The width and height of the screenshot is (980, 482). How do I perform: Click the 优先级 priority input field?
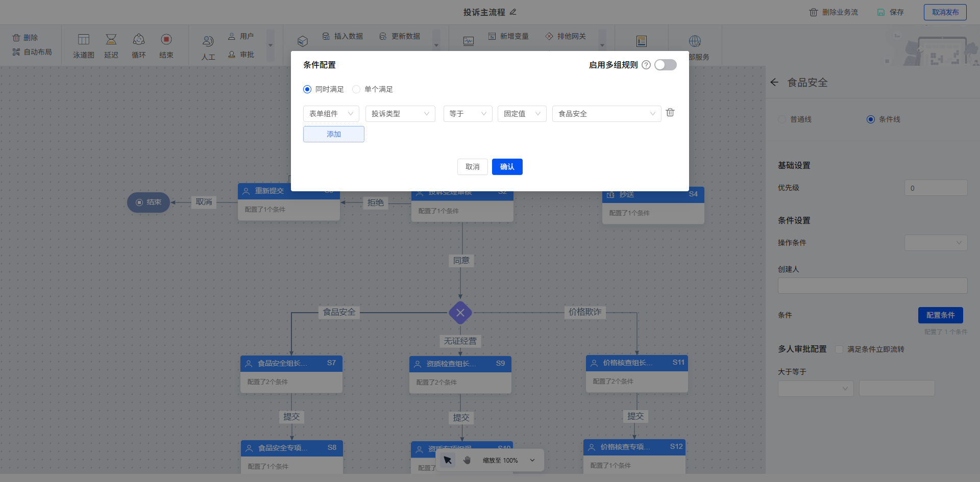[x=936, y=188]
